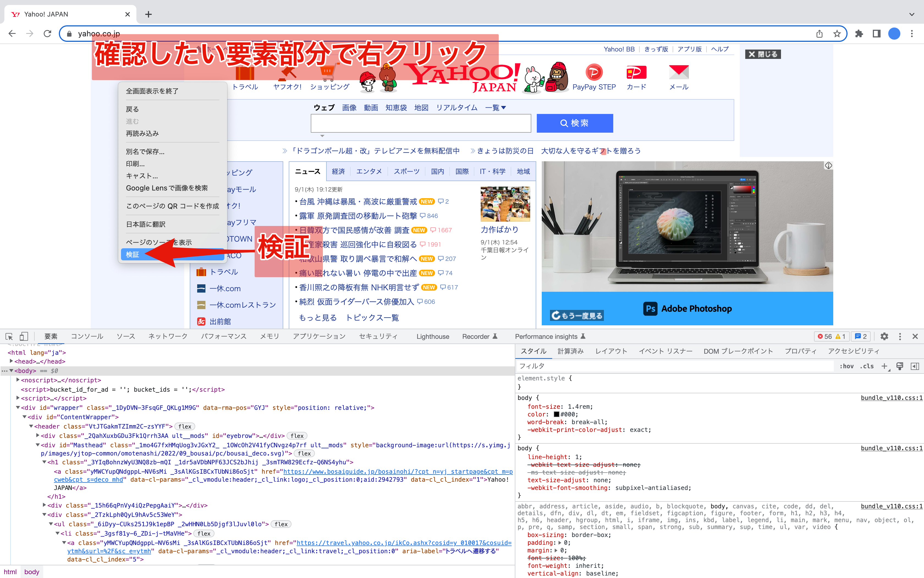The height and width of the screenshot is (578, 924).
Task: Expand the head element node
Action: [x=12, y=361]
